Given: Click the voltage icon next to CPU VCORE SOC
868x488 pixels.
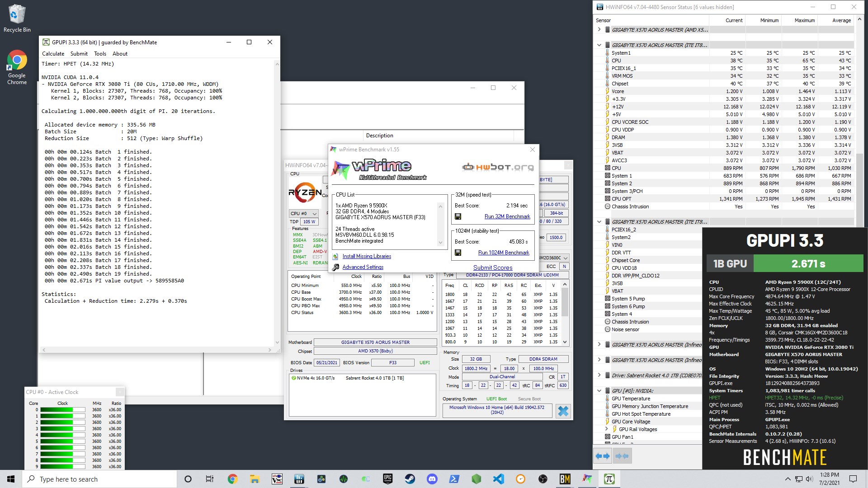Looking at the screenshot, I should [607, 122].
